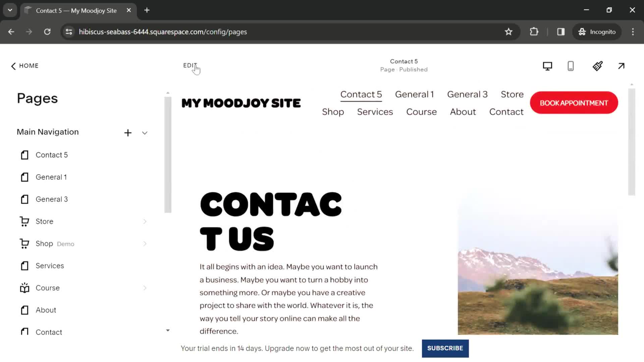Click SUBSCRIBE to upgrade trial
The height and width of the screenshot is (362, 644).
coord(445,348)
